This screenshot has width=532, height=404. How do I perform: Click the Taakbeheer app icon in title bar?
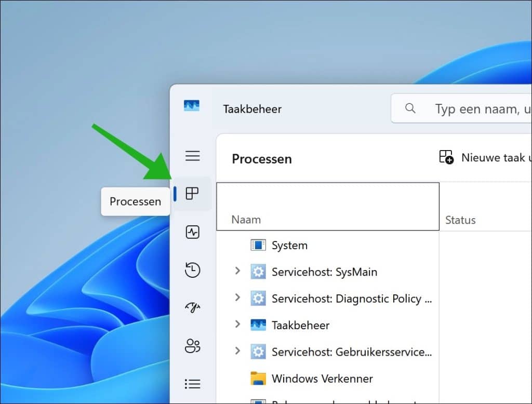click(x=192, y=106)
